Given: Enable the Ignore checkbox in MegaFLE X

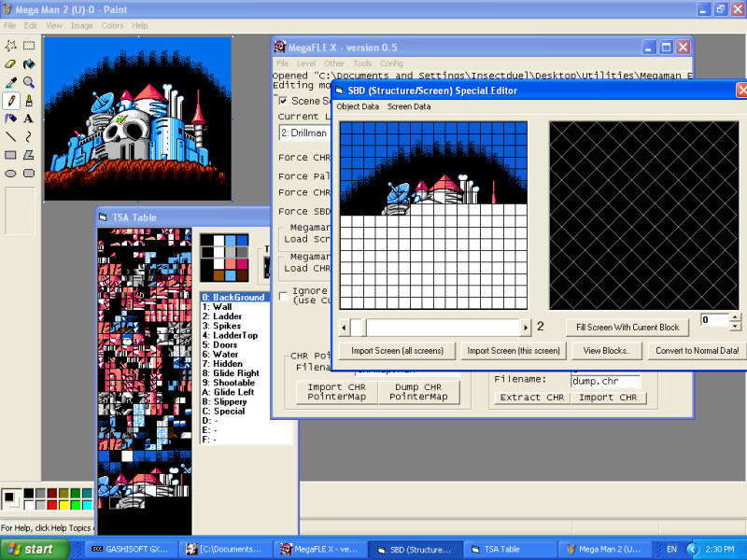Looking at the screenshot, I should [x=283, y=296].
